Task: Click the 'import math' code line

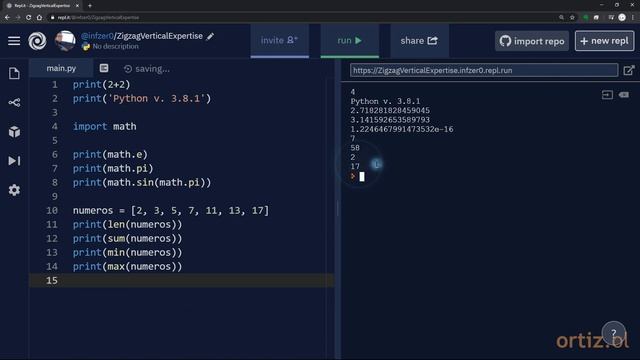Action: click(104, 127)
